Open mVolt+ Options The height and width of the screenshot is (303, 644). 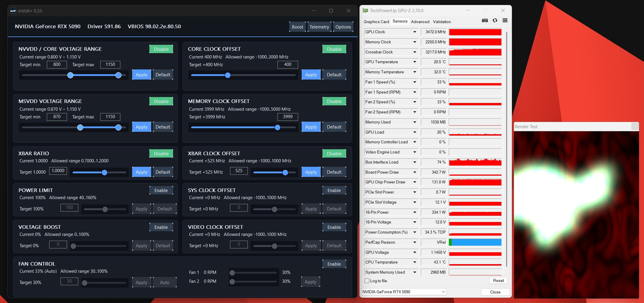pos(343,27)
